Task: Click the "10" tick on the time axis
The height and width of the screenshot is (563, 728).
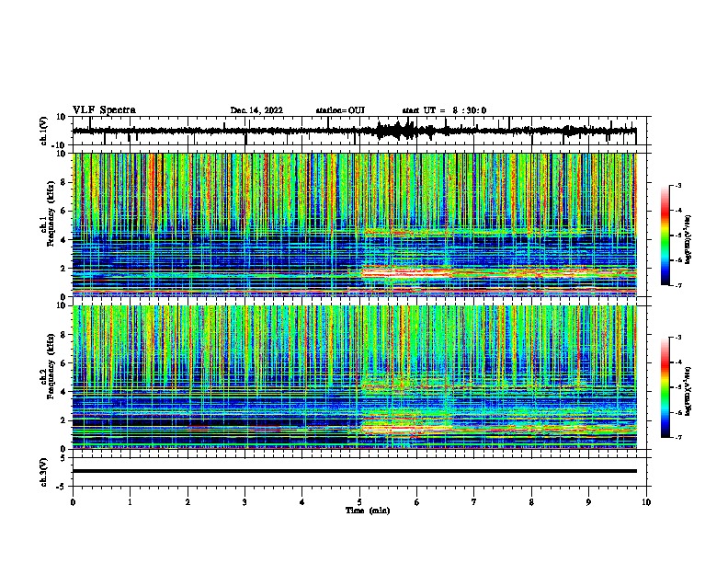Action: tap(646, 502)
